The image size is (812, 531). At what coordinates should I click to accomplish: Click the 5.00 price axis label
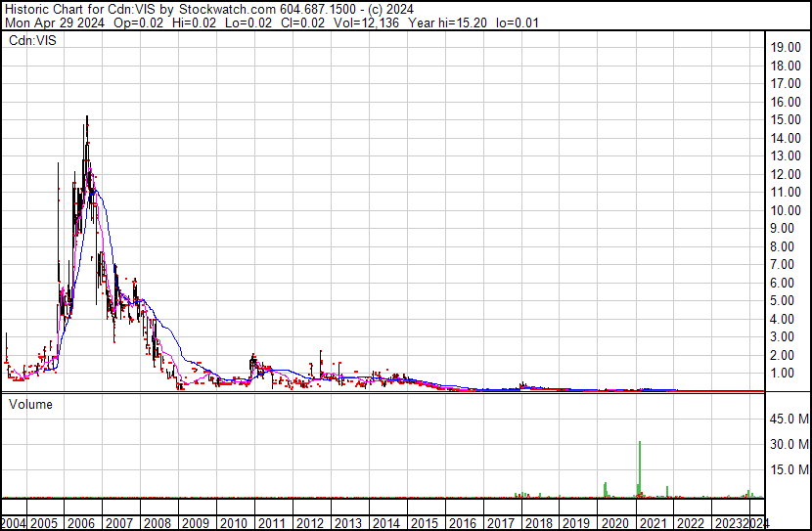click(782, 300)
